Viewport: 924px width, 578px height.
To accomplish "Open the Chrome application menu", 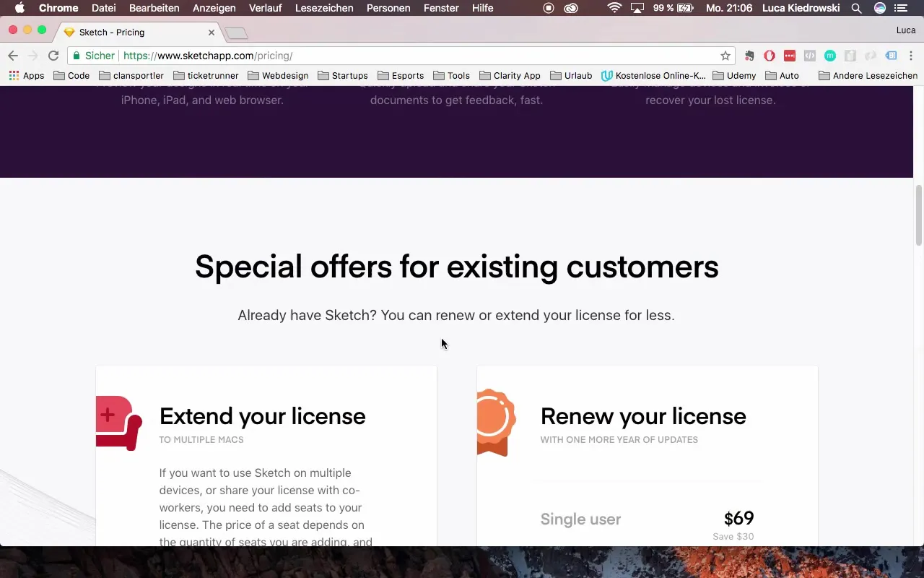I will point(58,8).
